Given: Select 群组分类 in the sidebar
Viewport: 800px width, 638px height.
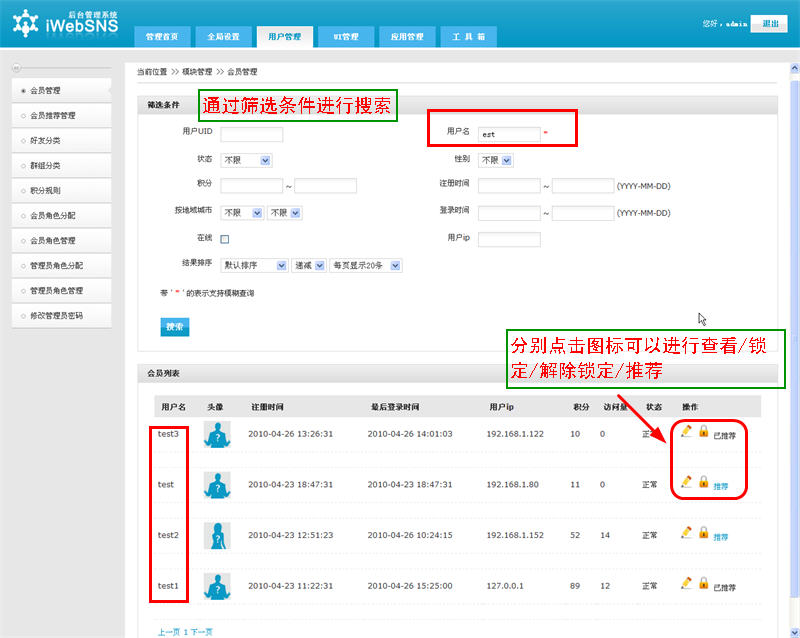Looking at the screenshot, I should [61, 165].
